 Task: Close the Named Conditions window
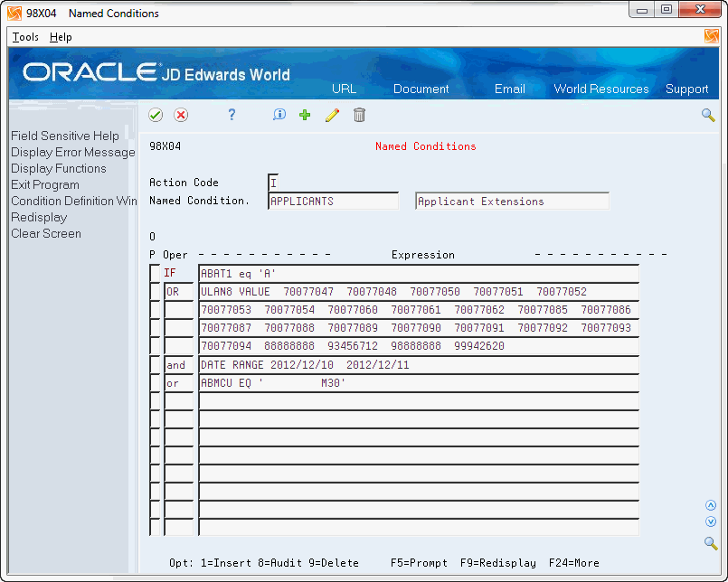pos(700,10)
